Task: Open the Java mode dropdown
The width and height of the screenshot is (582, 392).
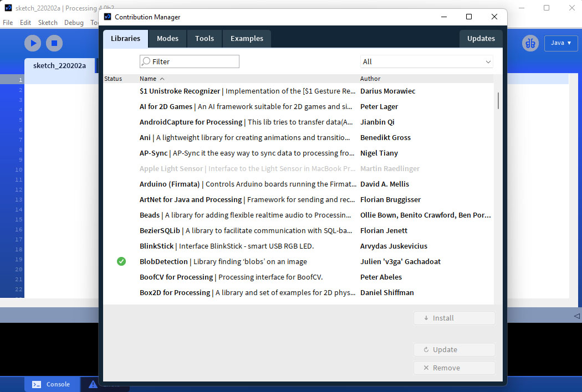Action: [x=561, y=43]
